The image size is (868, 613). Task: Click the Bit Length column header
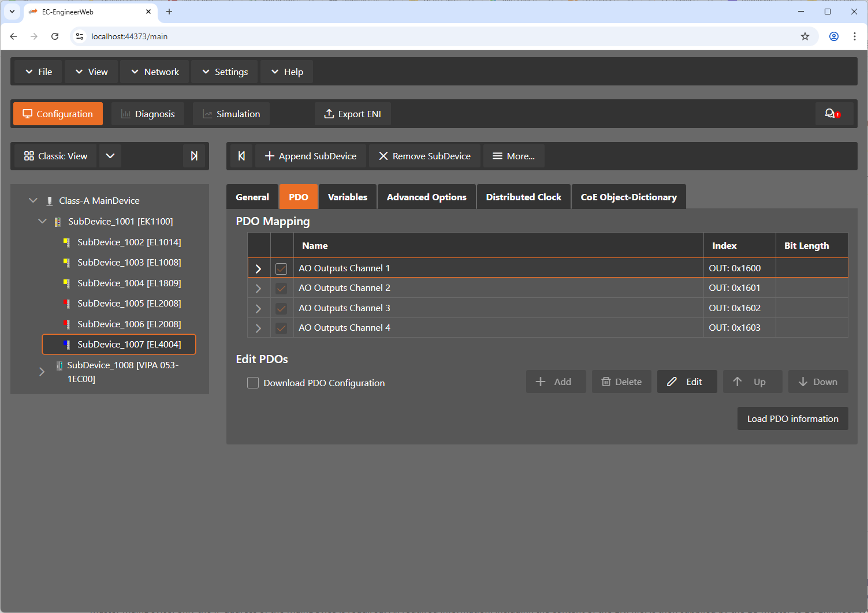[x=811, y=245]
